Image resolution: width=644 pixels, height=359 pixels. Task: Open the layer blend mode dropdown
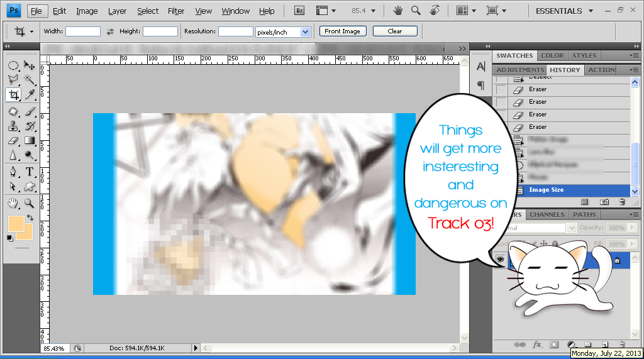(572, 228)
